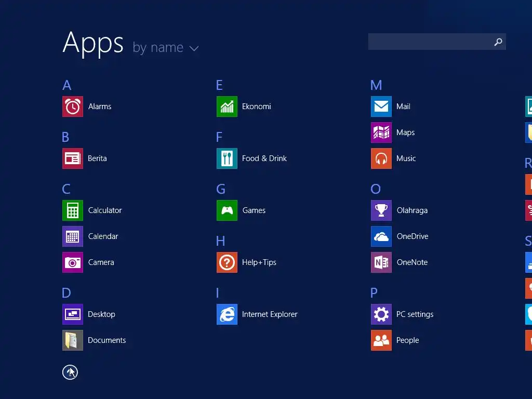Launch the Music app icon

tap(381, 158)
